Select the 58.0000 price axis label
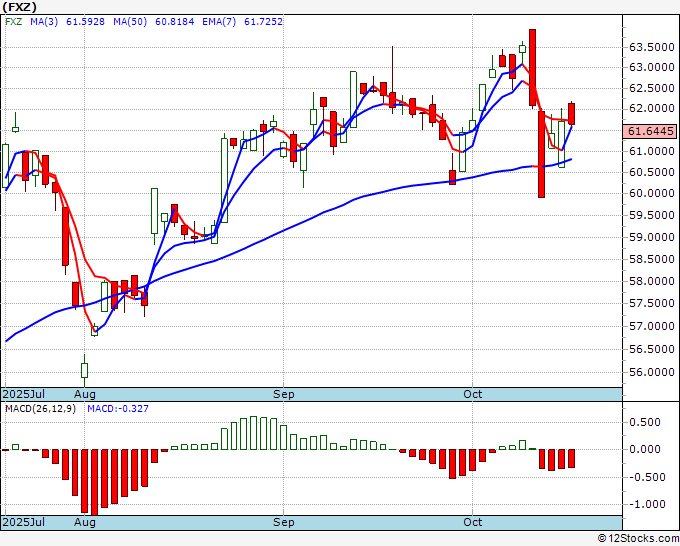 (x=652, y=281)
